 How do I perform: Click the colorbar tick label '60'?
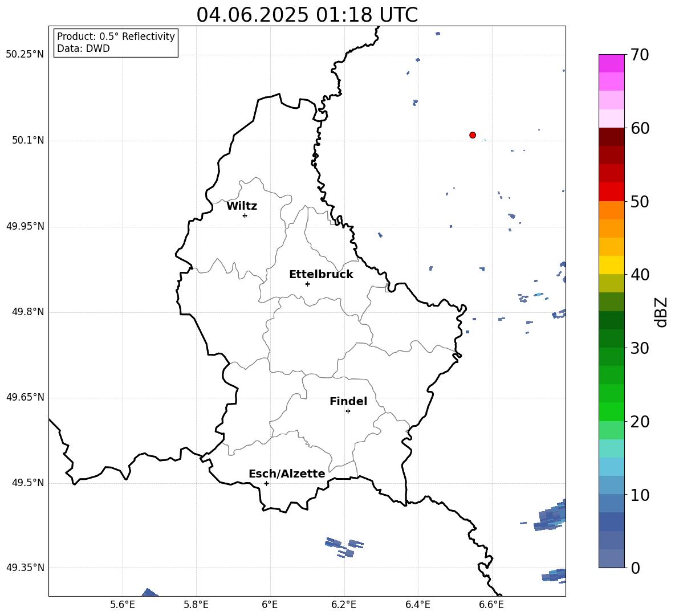[640, 128]
